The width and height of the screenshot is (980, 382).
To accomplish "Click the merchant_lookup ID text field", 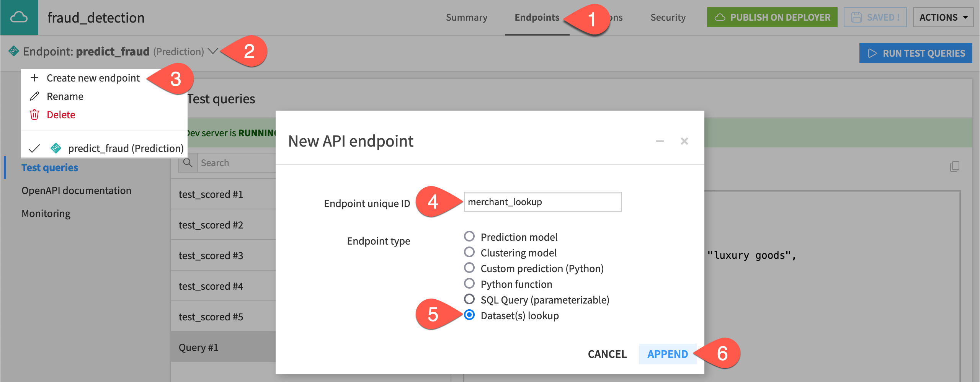I will [x=542, y=202].
